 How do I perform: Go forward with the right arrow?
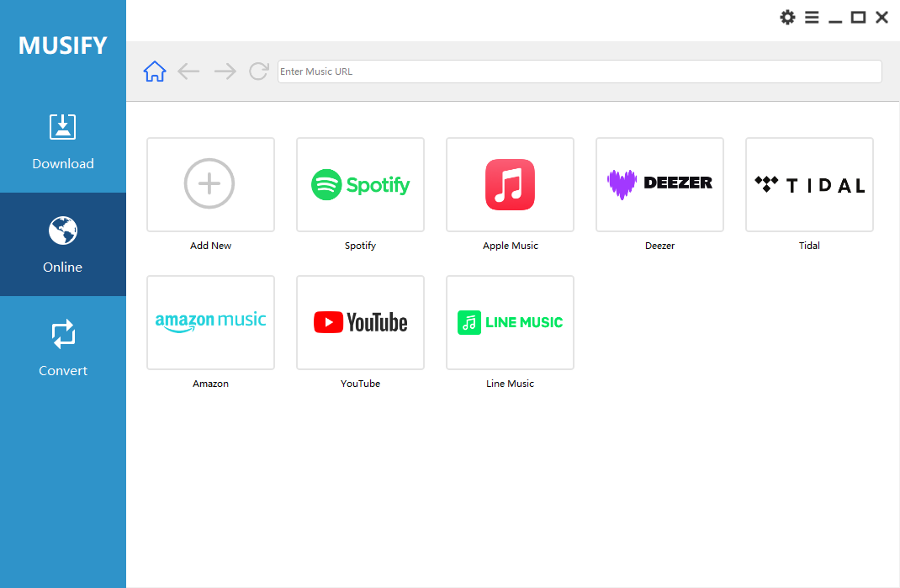click(225, 72)
